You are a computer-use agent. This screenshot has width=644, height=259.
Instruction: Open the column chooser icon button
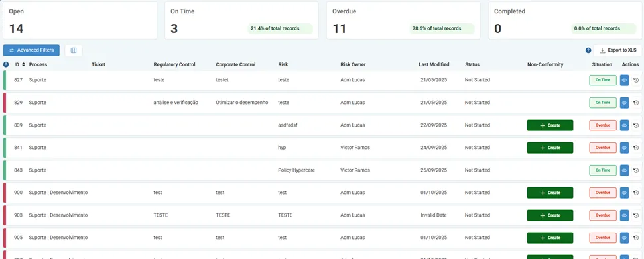74,50
